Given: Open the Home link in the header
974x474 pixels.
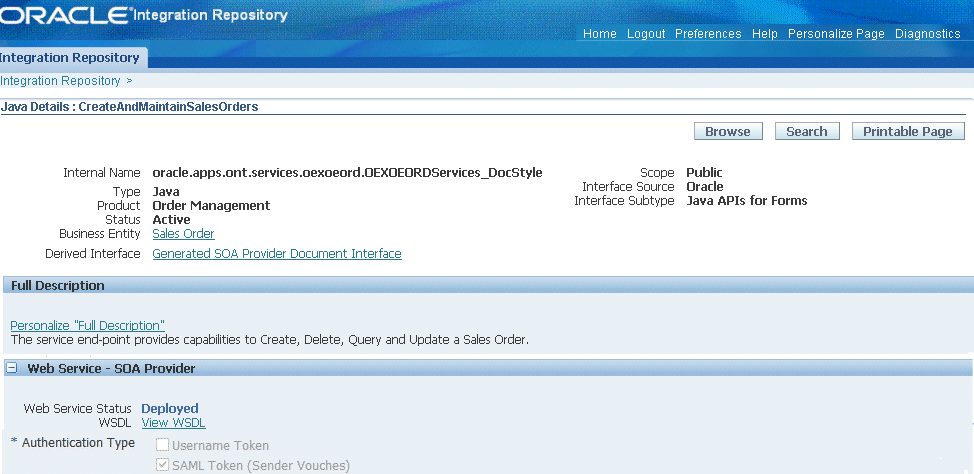Looking at the screenshot, I should [599, 34].
